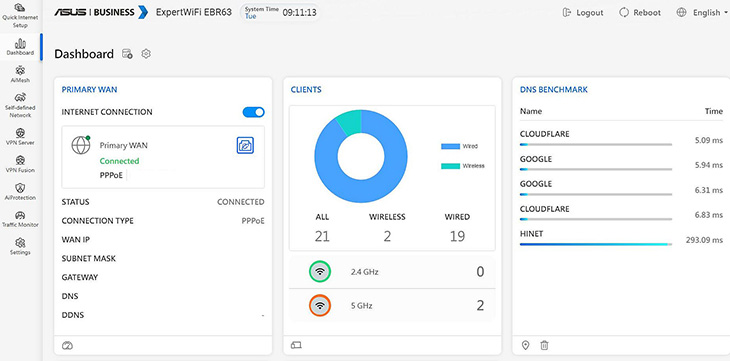
Task: Select the WIRELESS clients count 2
Action: 387,237
